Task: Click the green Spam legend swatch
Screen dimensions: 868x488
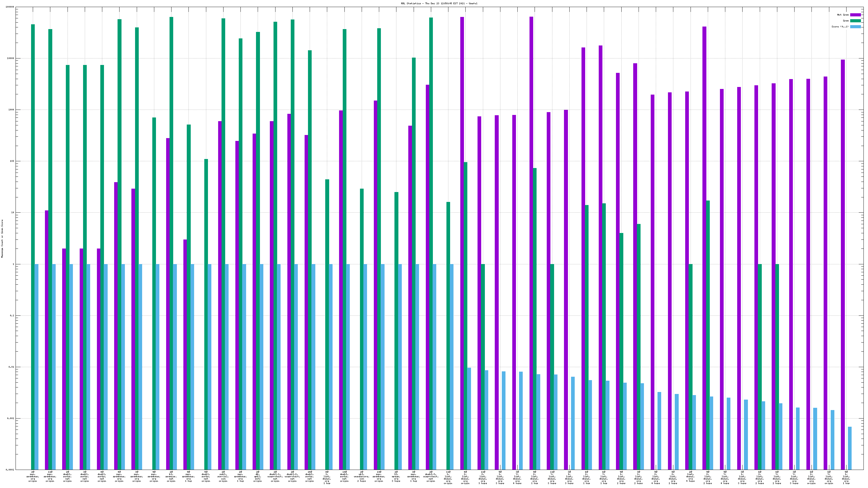Action: point(855,21)
